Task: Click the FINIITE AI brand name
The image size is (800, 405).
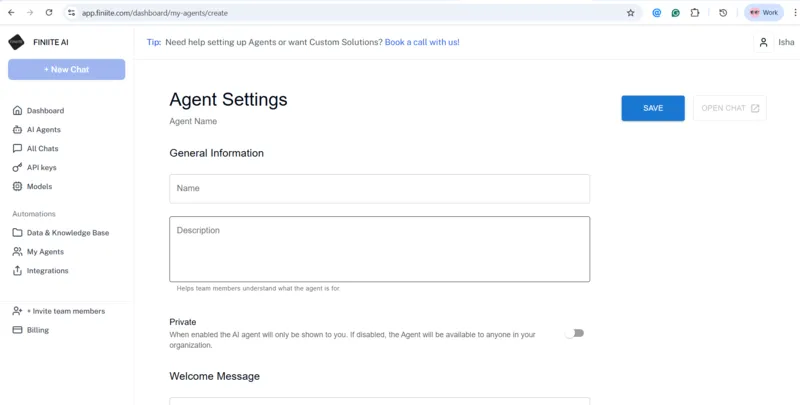Action: click(x=51, y=42)
